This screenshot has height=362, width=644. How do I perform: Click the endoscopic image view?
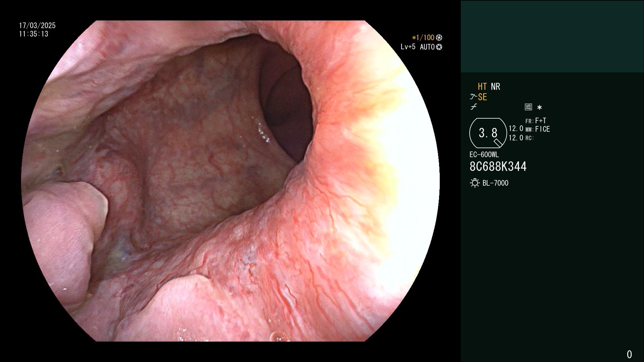[x=230, y=181]
